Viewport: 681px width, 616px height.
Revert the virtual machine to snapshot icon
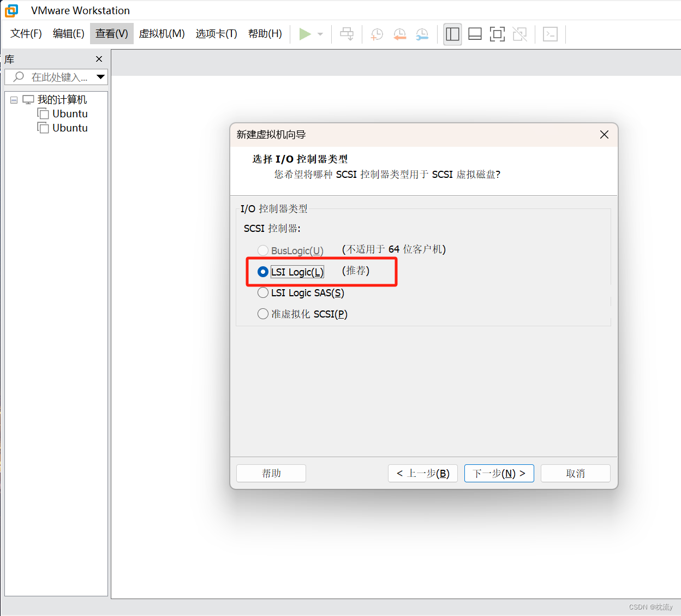[399, 34]
